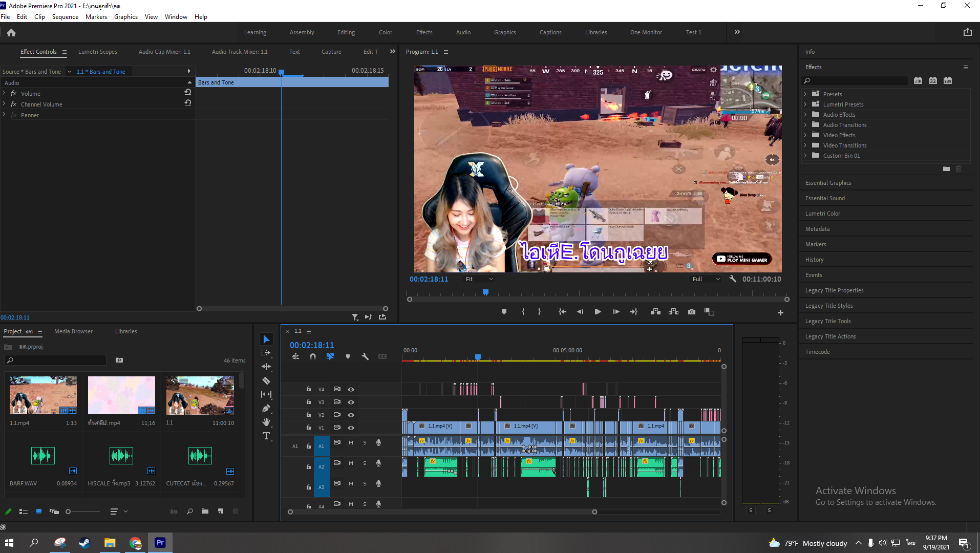Open the Lumetri Color panel

pos(823,214)
